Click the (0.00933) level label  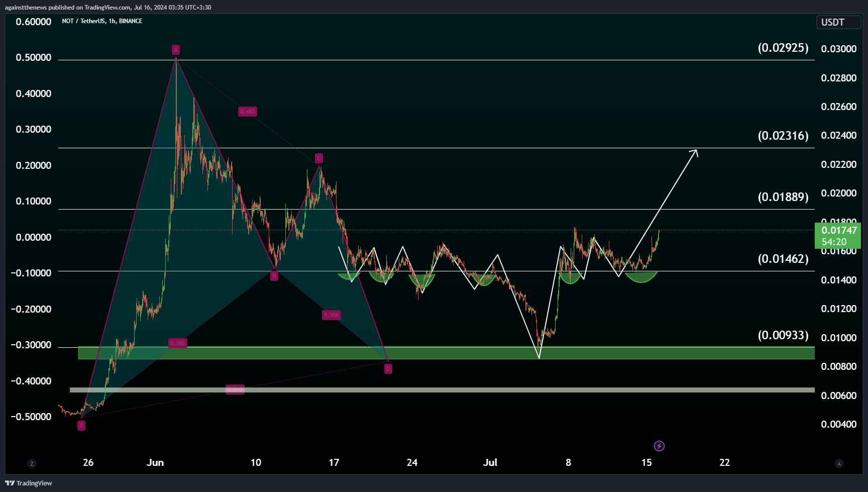pyautogui.click(x=783, y=335)
